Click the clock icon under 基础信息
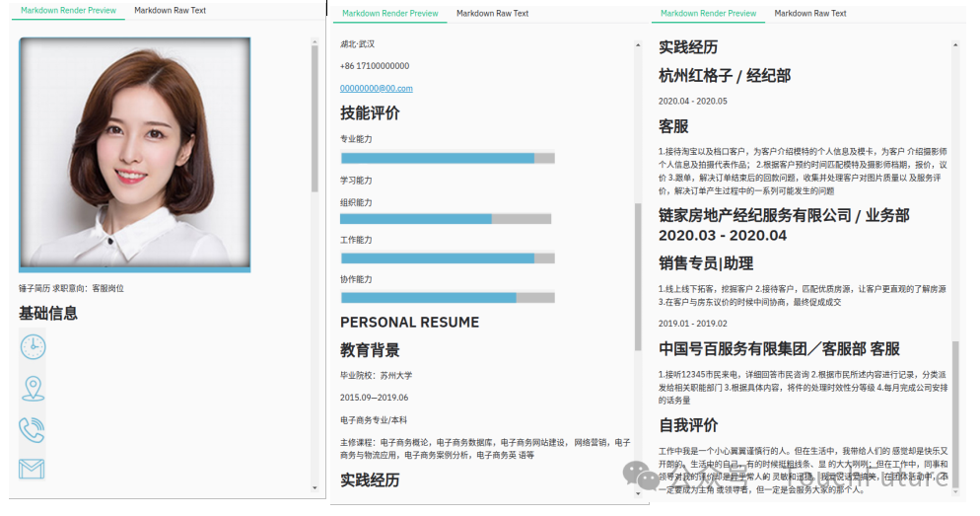980x516 pixels. coord(34,346)
